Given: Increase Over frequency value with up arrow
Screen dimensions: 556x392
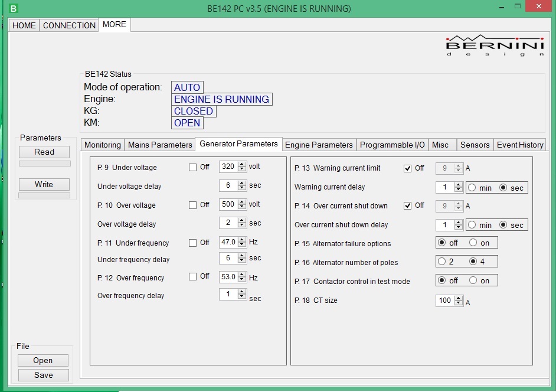Looking at the screenshot, I should coord(242,274).
